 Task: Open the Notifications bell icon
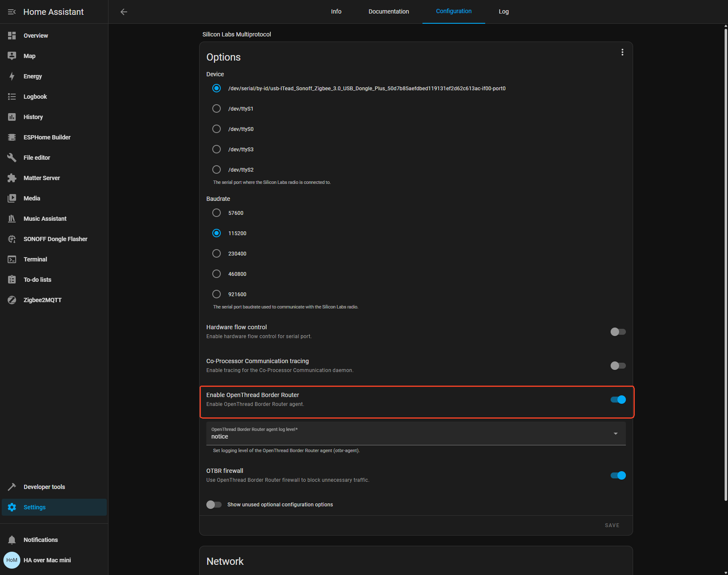(12, 540)
